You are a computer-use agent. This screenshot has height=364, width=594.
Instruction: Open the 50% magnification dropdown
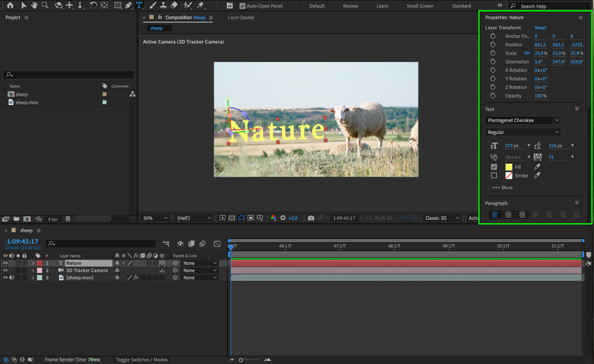(x=155, y=218)
